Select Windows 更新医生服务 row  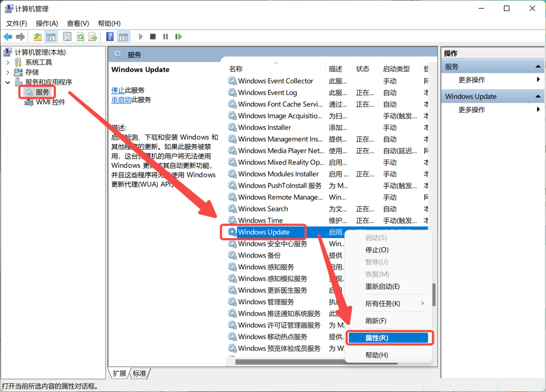coord(286,290)
